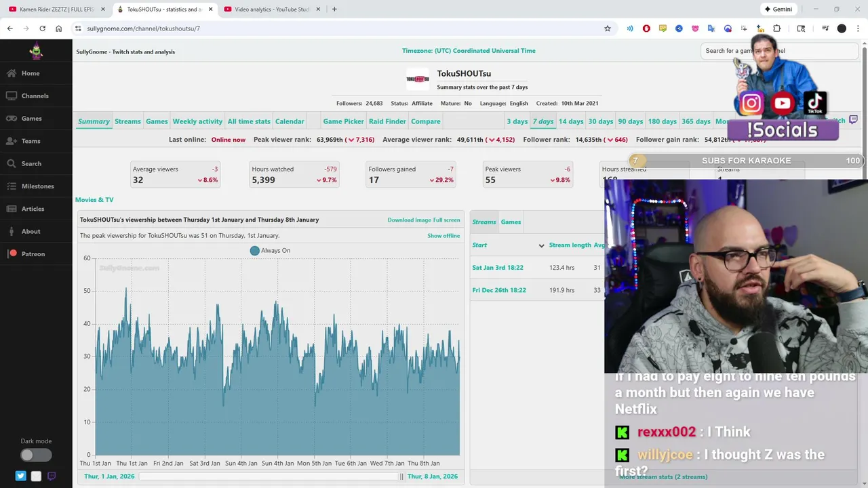Open the Compare tab
This screenshot has width=868, height=488.
pos(426,121)
